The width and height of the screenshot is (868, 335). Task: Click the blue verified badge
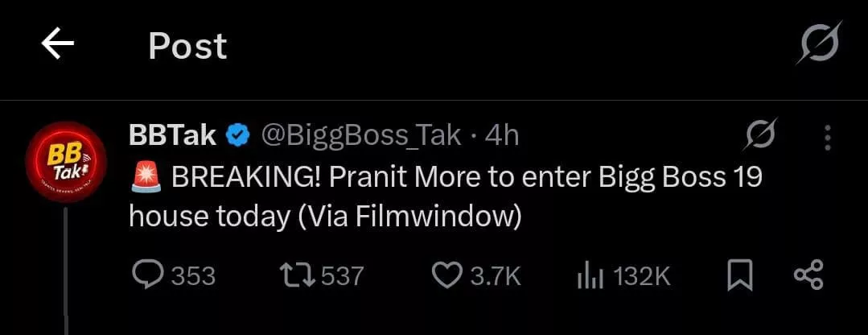(239, 136)
